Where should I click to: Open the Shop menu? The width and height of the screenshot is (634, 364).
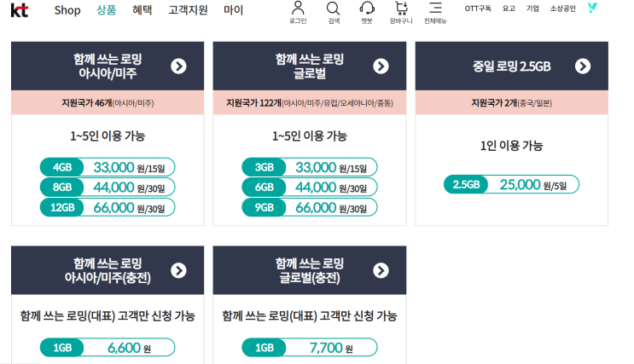tap(67, 10)
